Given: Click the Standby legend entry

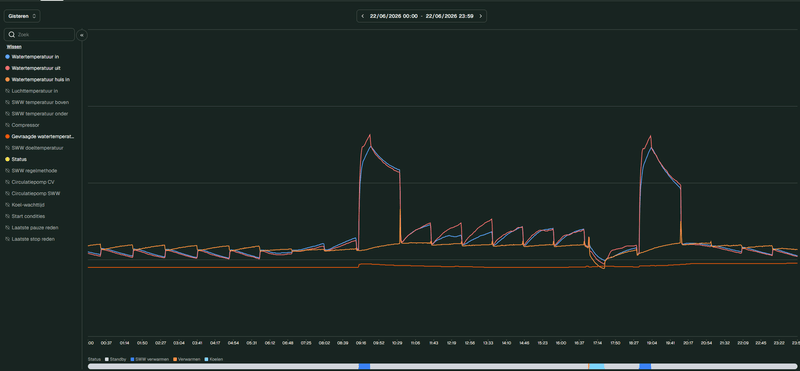Looking at the screenshot, I should [115, 359].
